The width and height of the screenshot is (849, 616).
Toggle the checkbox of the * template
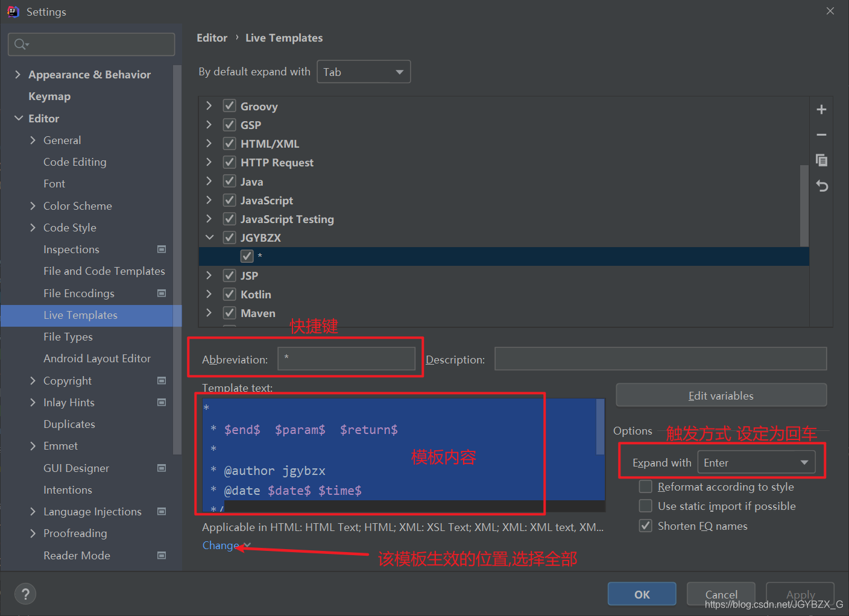(247, 256)
